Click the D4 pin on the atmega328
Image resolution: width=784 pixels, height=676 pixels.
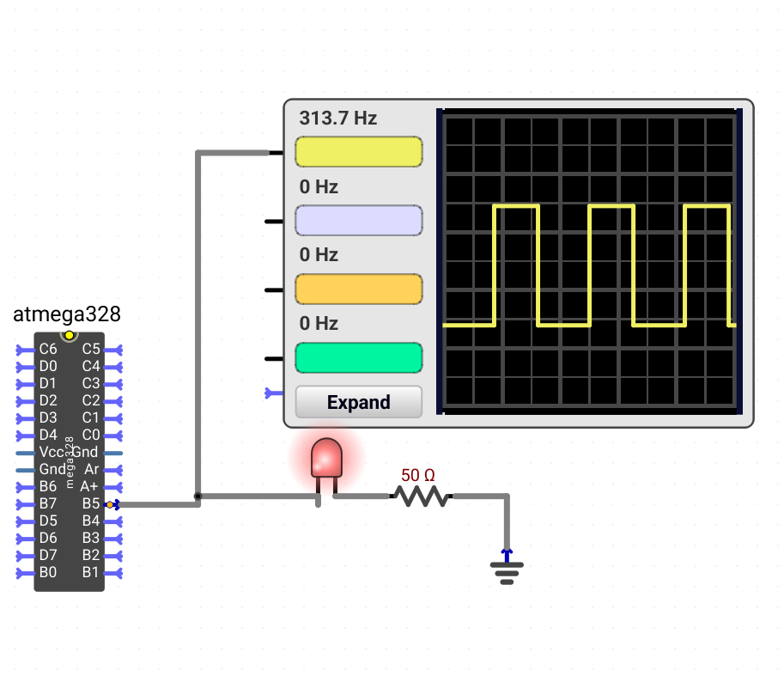tap(25, 436)
